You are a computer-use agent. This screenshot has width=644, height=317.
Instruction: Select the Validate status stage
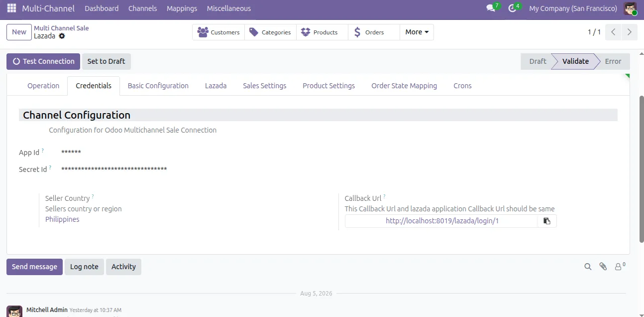click(575, 61)
